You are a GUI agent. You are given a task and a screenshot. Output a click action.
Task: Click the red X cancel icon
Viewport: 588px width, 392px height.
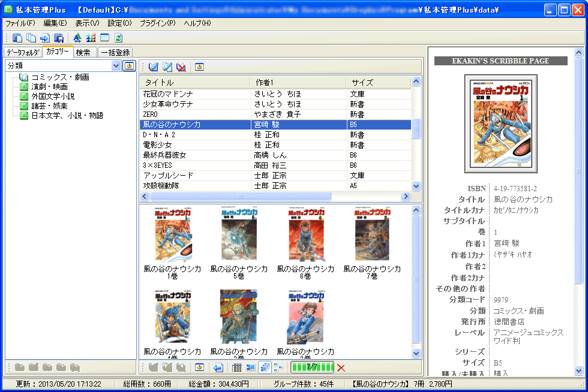click(x=341, y=367)
